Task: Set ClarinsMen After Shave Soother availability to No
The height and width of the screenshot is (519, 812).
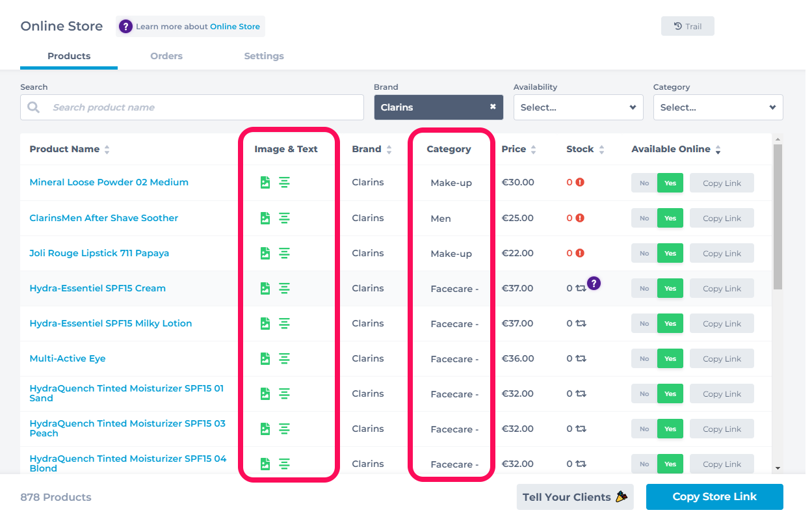Action: [644, 218]
